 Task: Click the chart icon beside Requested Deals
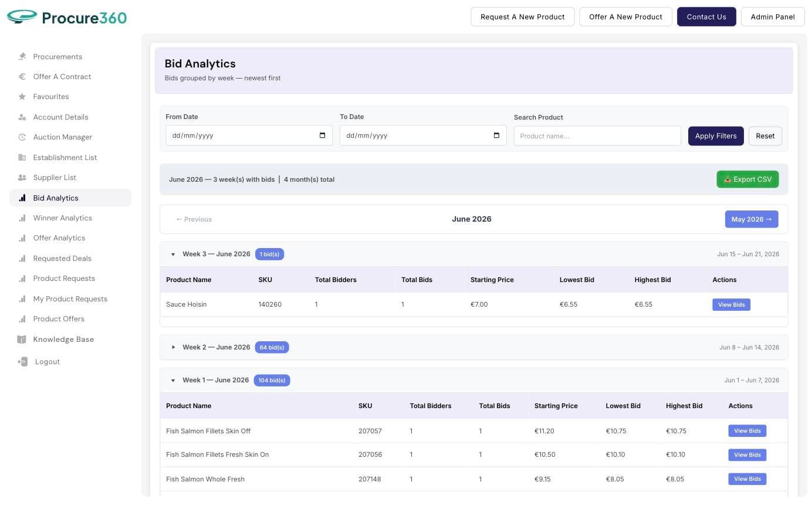point(22,259)
